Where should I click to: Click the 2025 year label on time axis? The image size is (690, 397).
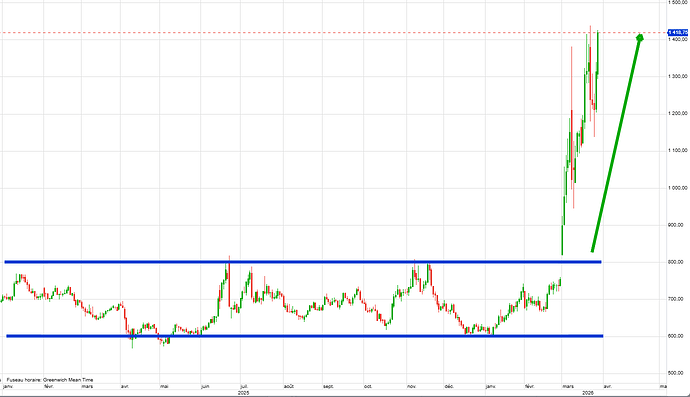point(243,393)
